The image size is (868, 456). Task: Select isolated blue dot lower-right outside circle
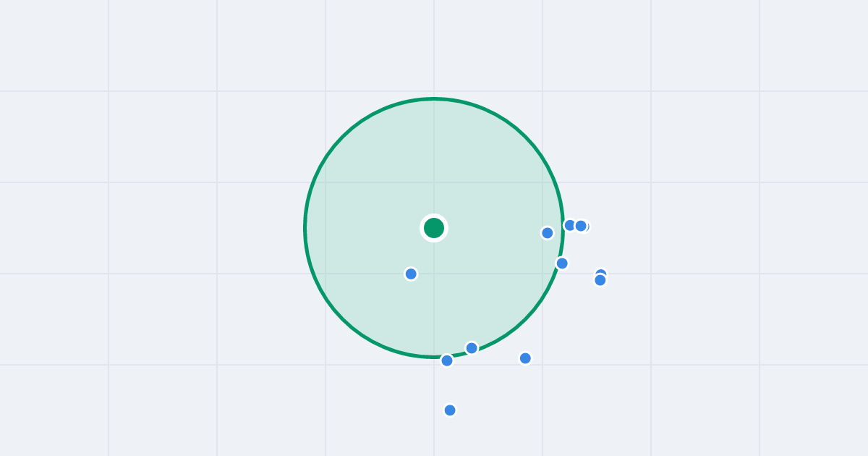pos(525,358)
